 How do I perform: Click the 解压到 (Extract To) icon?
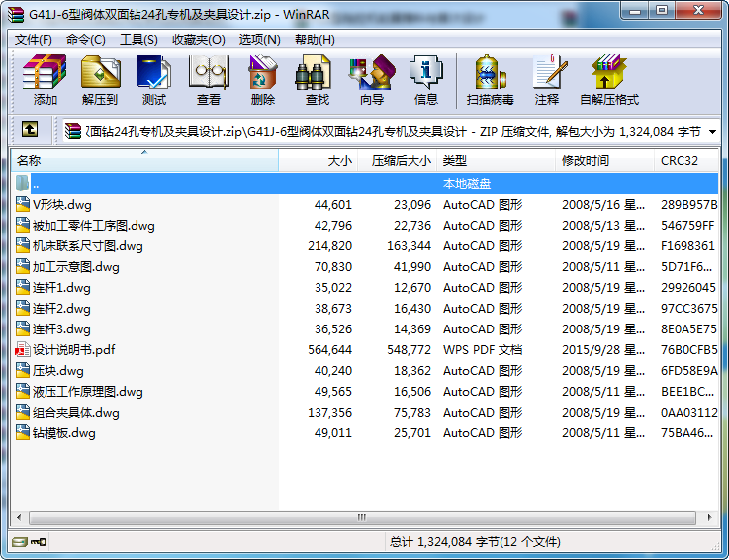pos(99,79)
